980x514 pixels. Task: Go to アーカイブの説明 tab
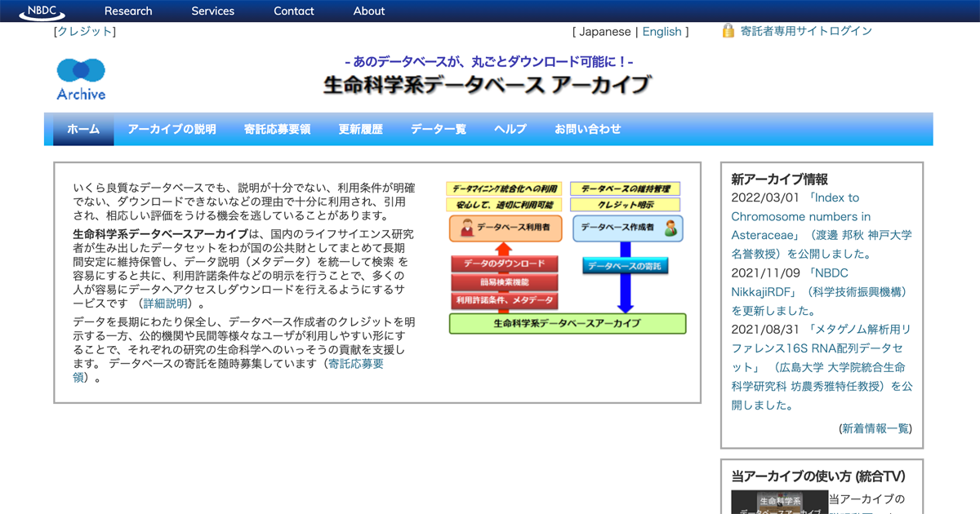[x=172, y=129]
